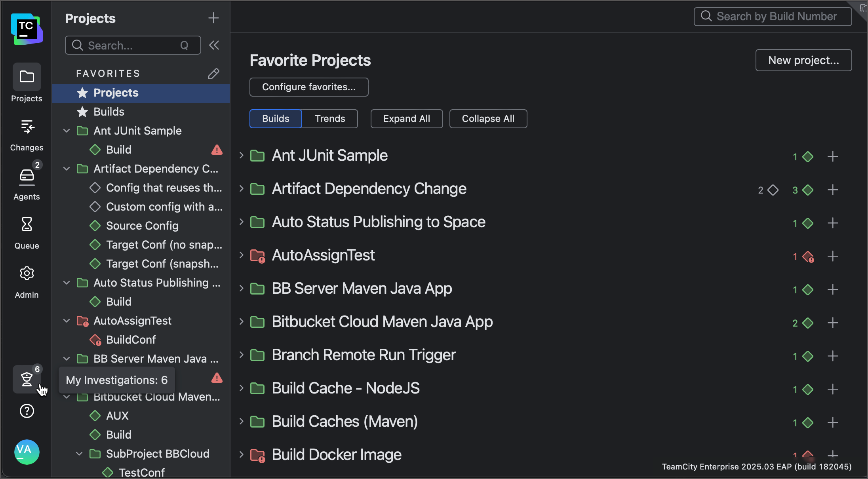
Task: Expand the Ant JUnit Sample project row
Action: [x=242, y=155]
